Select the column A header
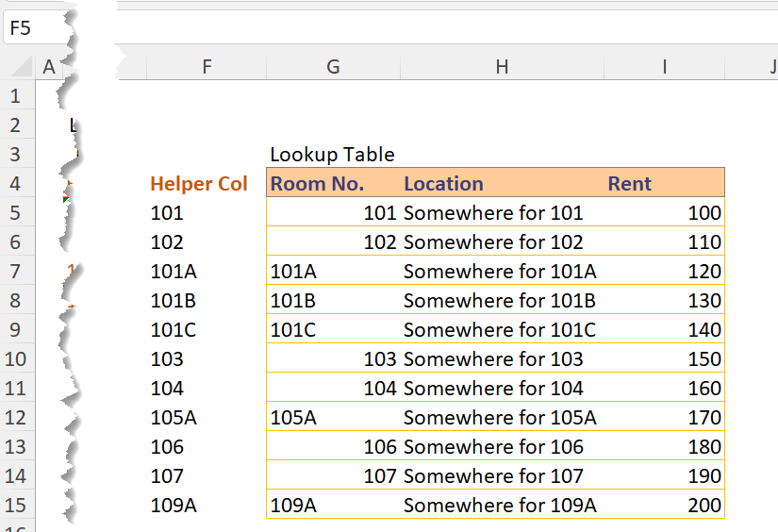This screenshot has width=778, height=532. [48, 66]
